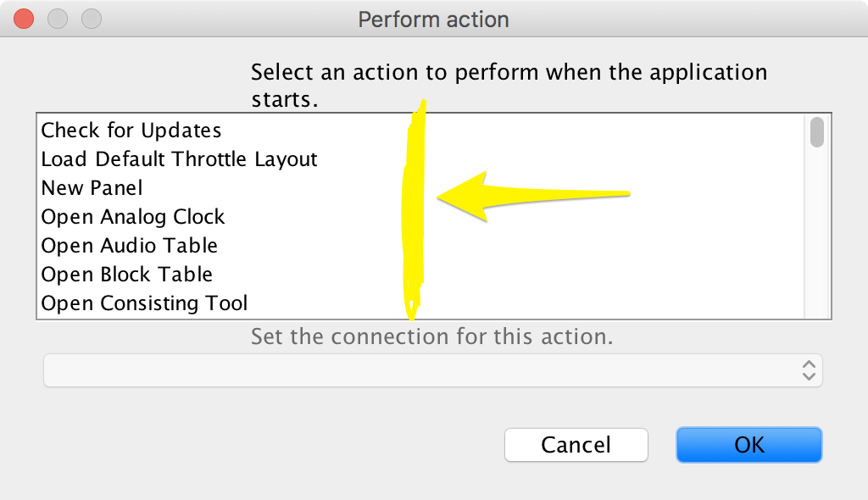Click the connection dropdown arrows

coord(809,370)
